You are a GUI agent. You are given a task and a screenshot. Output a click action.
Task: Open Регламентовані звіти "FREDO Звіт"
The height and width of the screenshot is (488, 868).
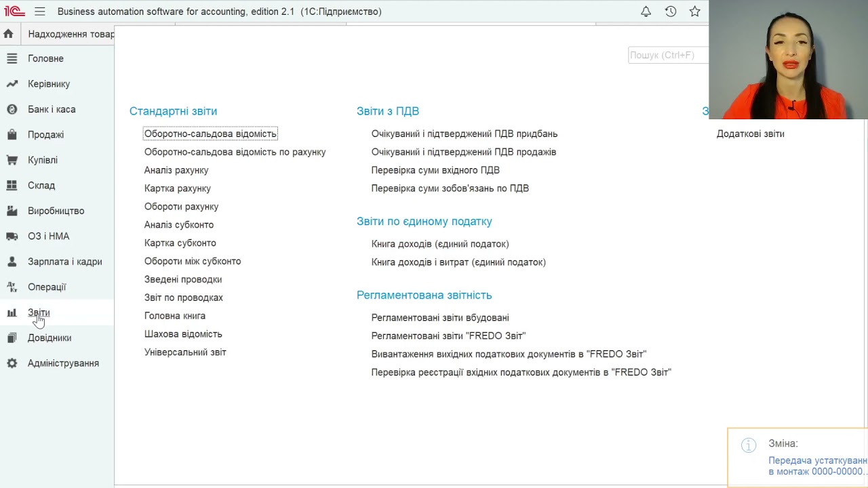(x=448, y=336)
